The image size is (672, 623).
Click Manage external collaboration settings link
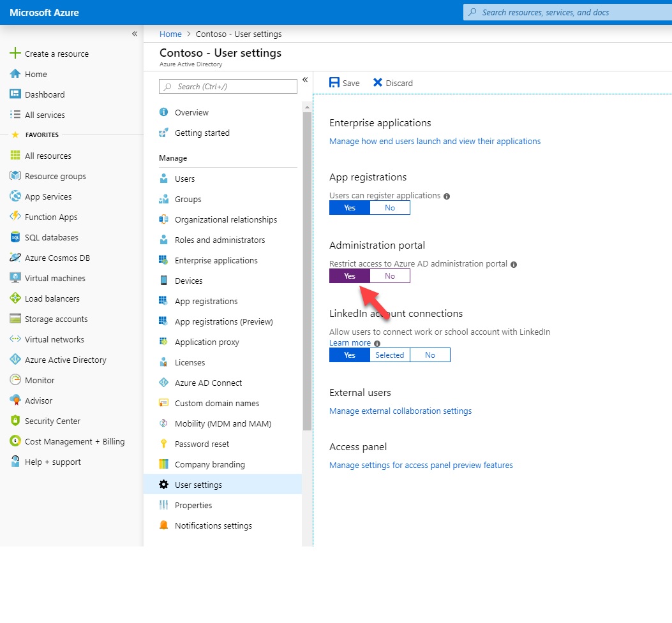(x=400, y=411)
